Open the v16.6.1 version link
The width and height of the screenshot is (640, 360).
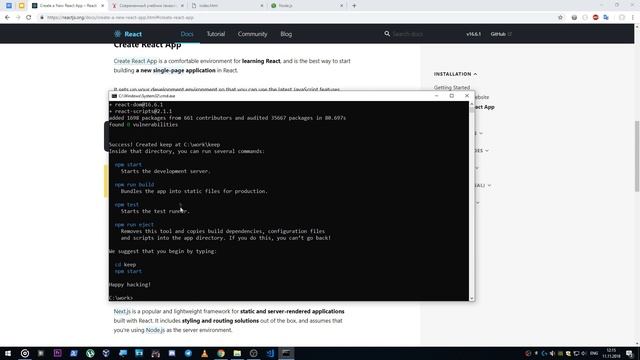pyautogui.click(x=473, y=34)
